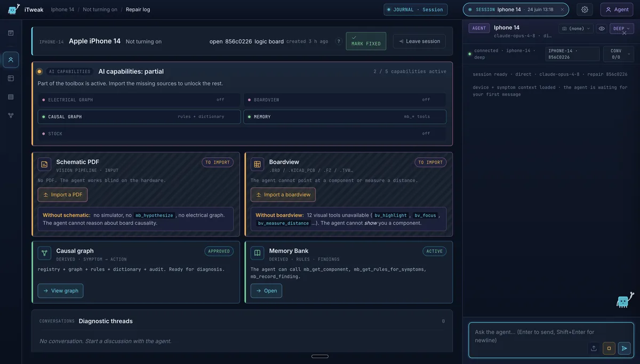Go to Iphone 14 breadcrumb
Viewport: 640px width, 364px height.
point(62,10)
